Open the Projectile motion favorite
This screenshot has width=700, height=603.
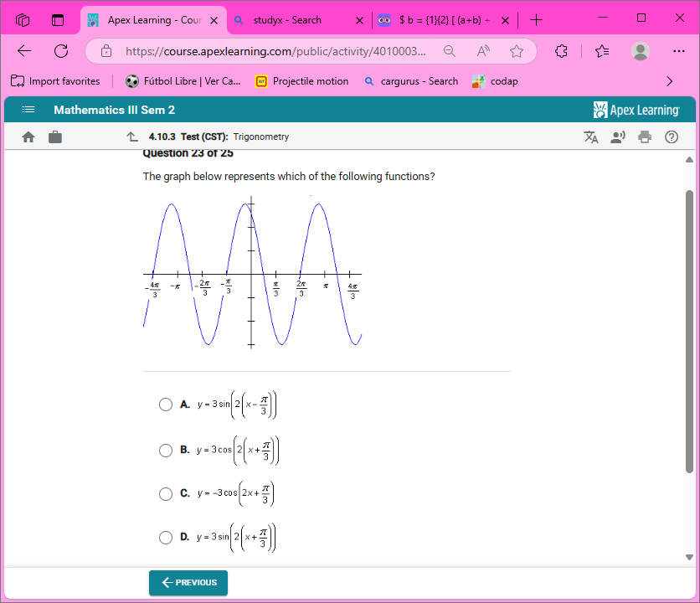tap(308, 81)
